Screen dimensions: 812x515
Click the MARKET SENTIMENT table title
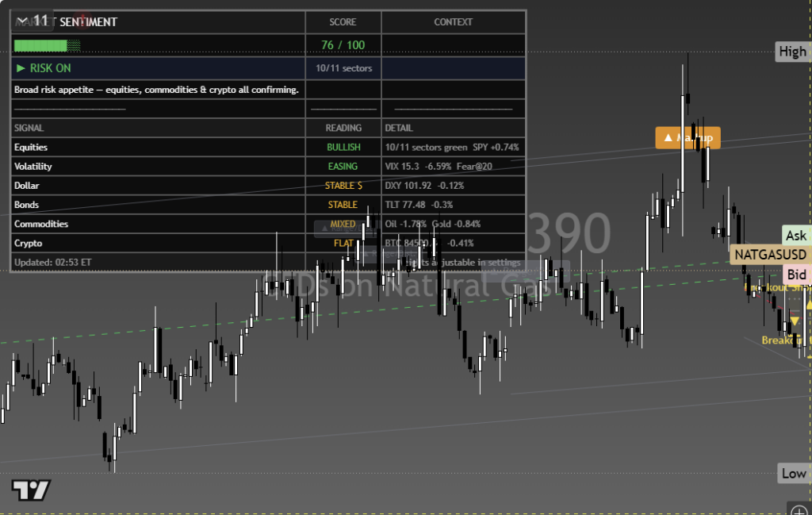[x=66, y=21]
